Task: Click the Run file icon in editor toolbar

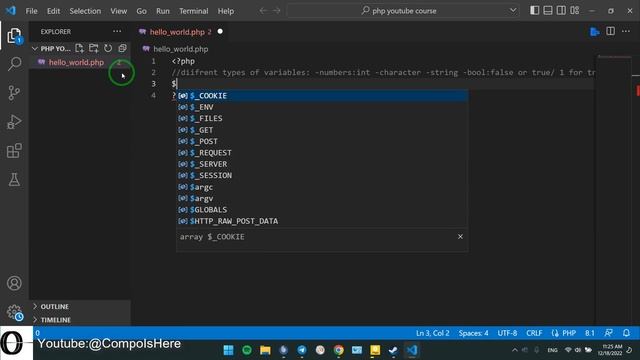Action: tap(595, 31)
